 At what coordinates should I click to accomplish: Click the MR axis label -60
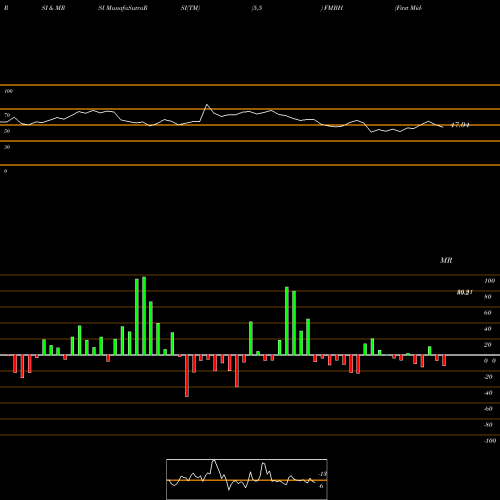click(488, 409)
